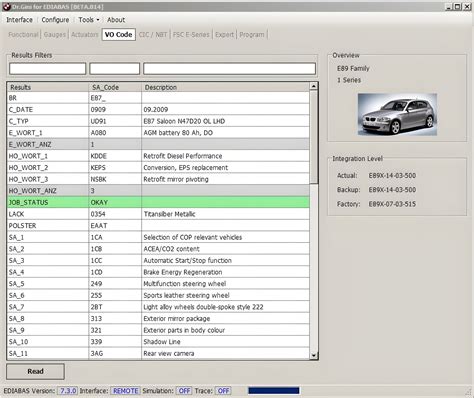
Task: Switch to the FSC E-Series tab
Action: click(191, 34)
